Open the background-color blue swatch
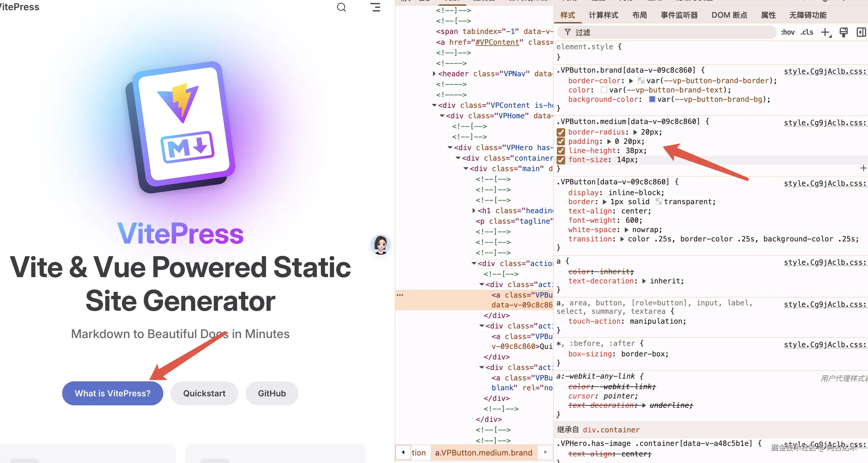Image resolution: width=868 pixels, height=463 pixels. [652, 99]
